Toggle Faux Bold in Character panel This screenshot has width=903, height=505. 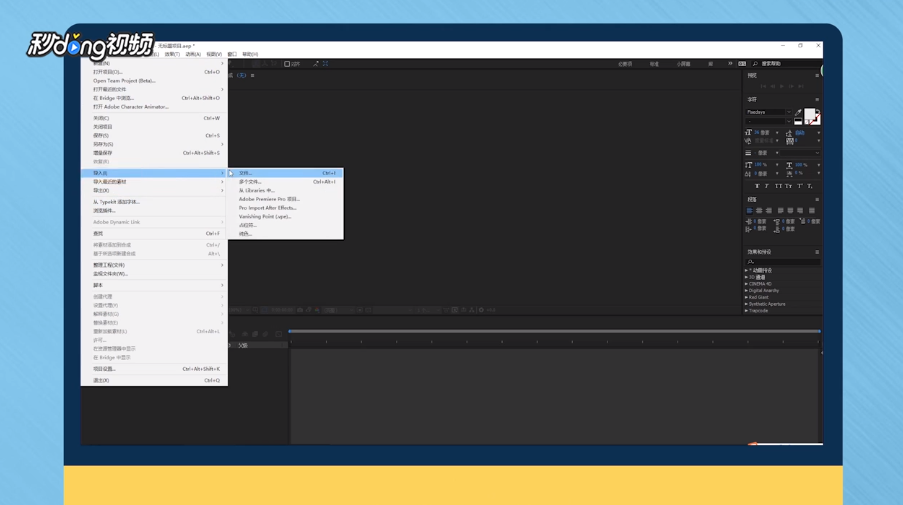757,186
